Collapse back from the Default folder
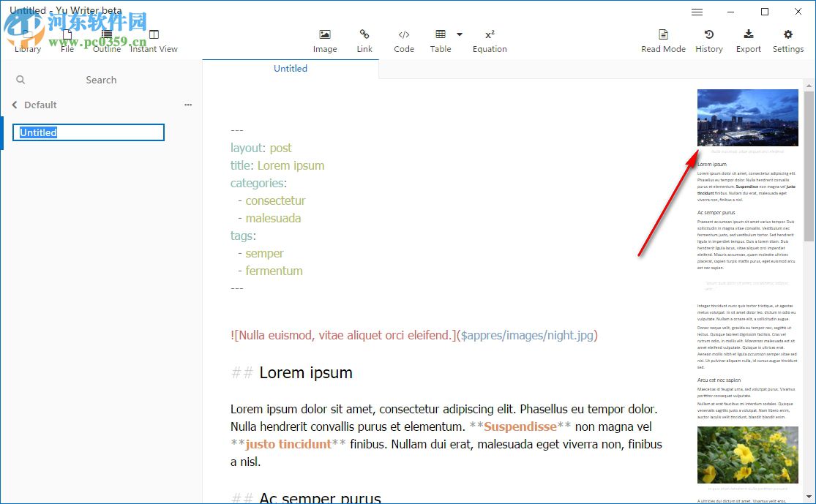Screen dimensions: 816x504 click(x=13, y=105)
